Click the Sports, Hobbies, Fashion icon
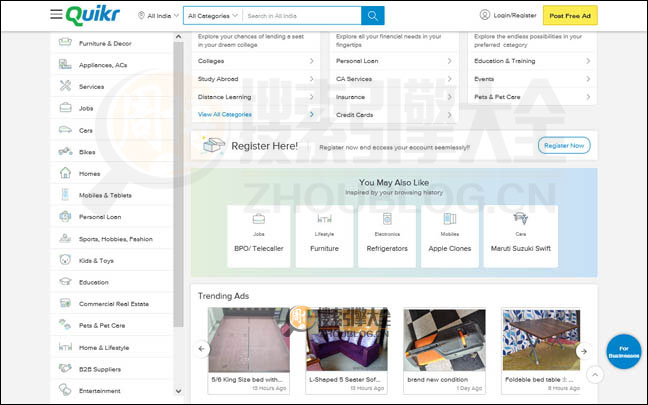This screenshot has width=648, height=405. tap(65, 238)
